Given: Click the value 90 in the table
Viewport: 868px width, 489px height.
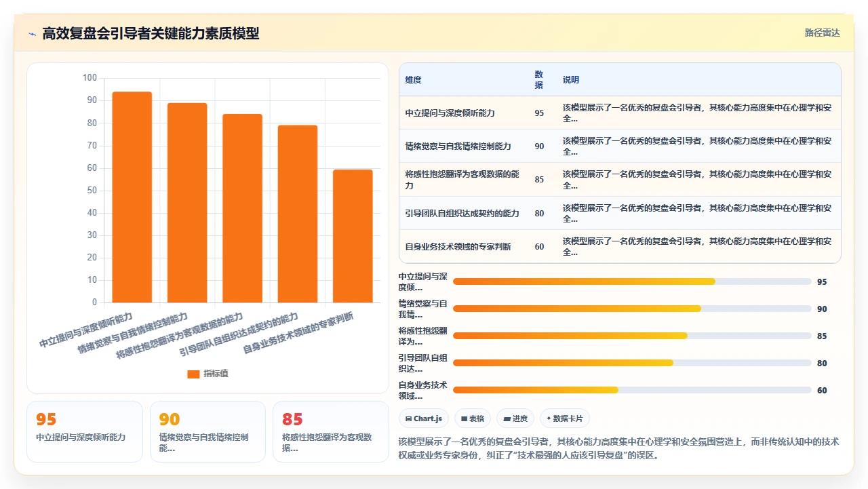Looking at the screenshot, I should pos(539,146).
